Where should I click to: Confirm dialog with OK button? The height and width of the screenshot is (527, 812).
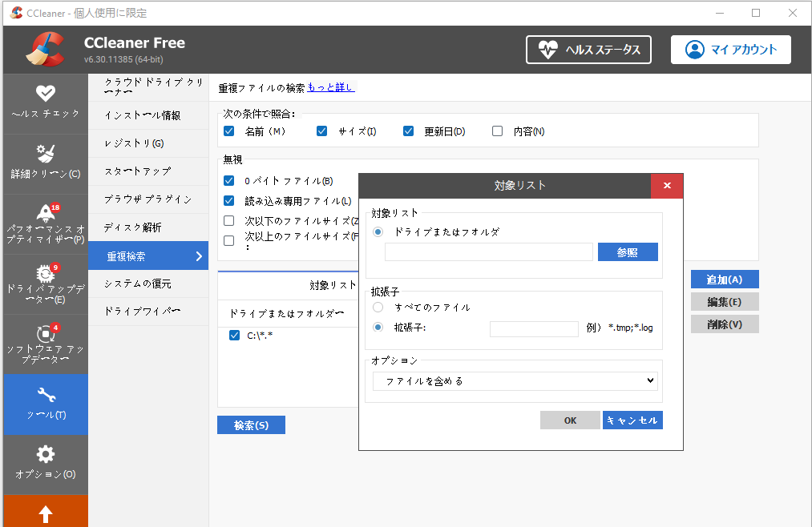pos(570,420)
